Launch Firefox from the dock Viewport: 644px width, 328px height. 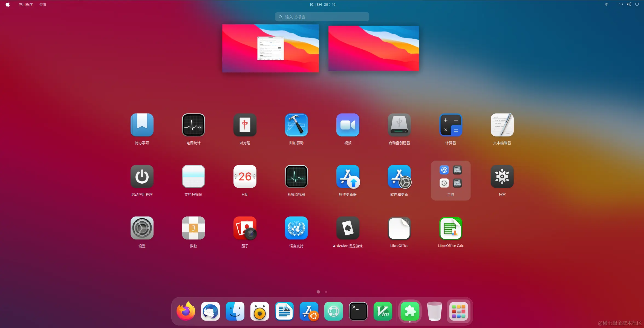186,311
